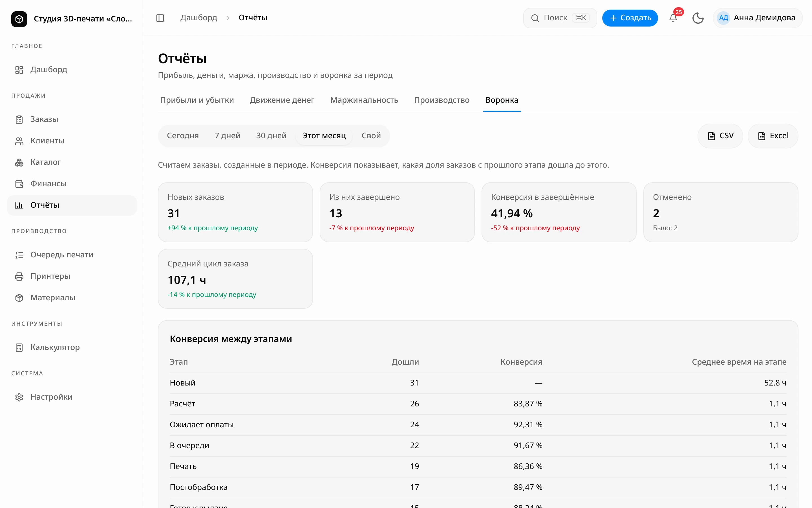Click the breadcrumb chevron separator
812x508 pixels.
pyautogui.click(x=228, y=18)
